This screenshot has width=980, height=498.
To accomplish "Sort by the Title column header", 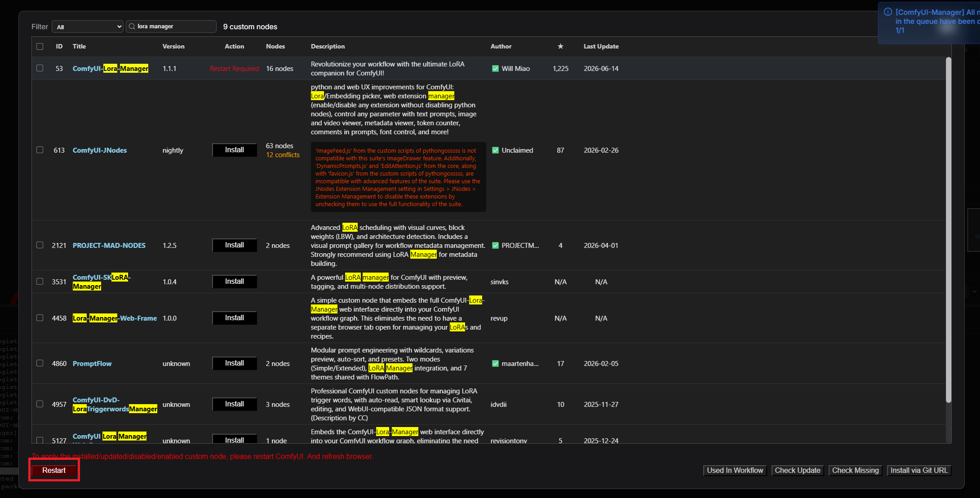I will point(79,46).
